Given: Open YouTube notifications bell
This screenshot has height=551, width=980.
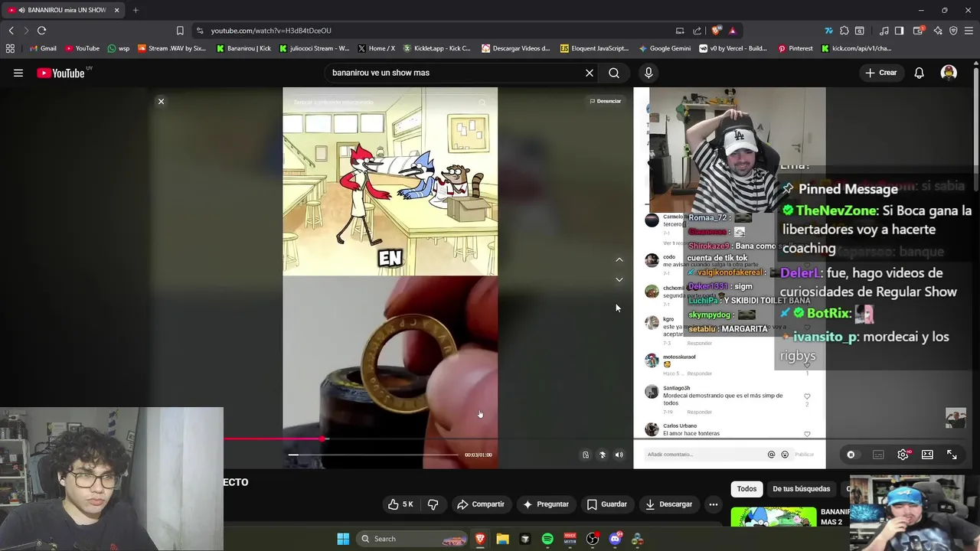Looking at the screenshot, I should 919,73.
